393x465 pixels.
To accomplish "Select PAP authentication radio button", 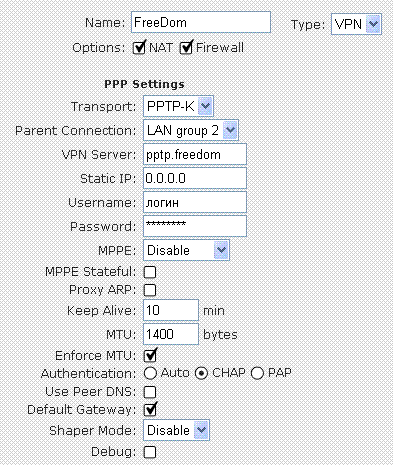I will click(257, 373).
